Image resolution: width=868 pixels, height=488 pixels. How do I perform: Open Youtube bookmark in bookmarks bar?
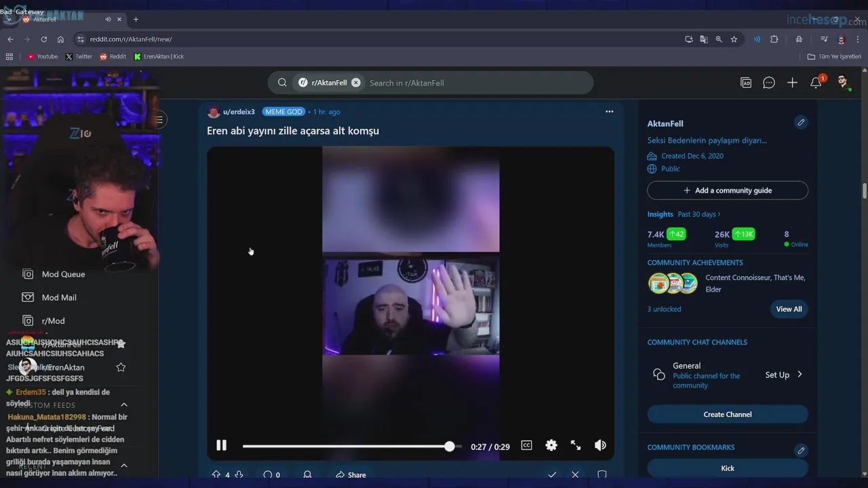(x=42, y=56)
